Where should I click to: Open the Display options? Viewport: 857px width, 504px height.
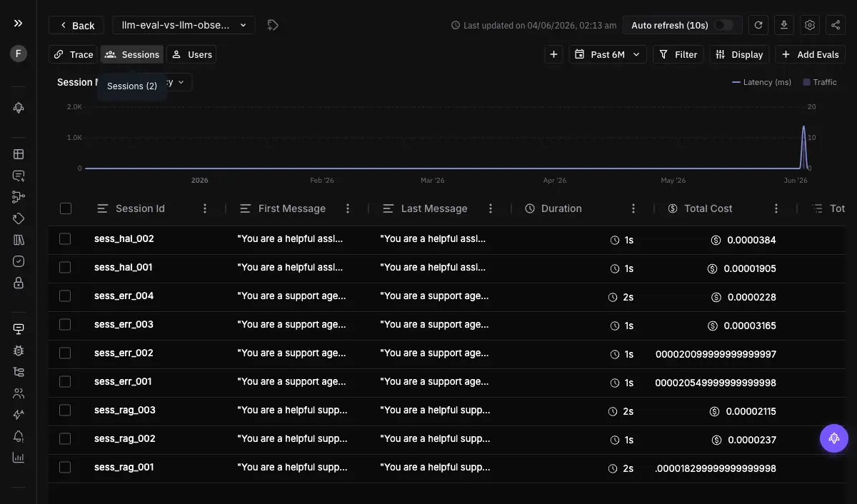pos(740,54)
